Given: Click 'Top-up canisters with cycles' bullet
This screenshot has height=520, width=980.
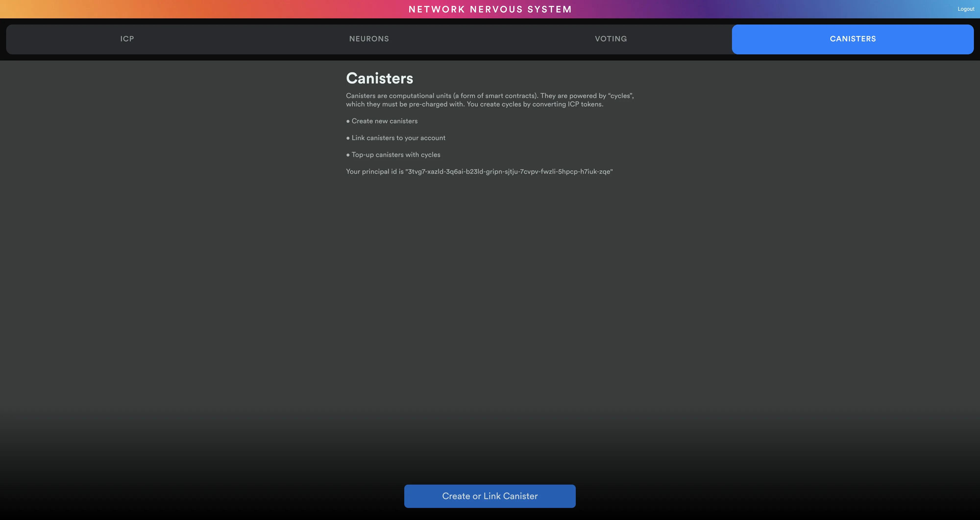Looking at the screenshot, I should pyautogui.click(x=393, y=155).
